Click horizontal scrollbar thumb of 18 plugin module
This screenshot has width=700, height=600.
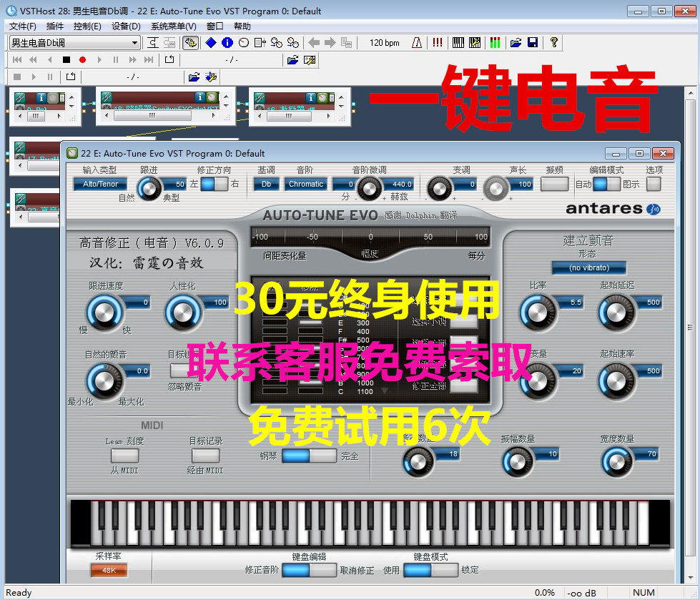153,116
